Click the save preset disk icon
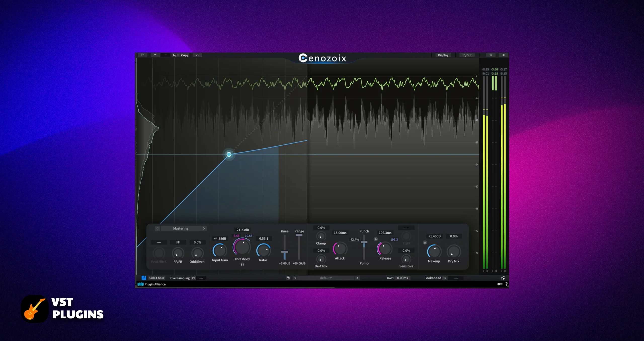 [288, 278]
